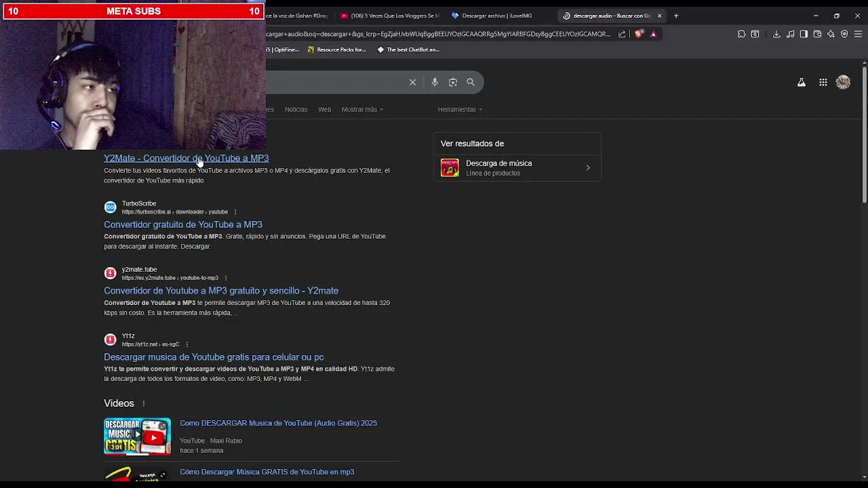868x488 pixels.
Task: Click the es.y2mate.tube URL text
Action: point(170,278)
